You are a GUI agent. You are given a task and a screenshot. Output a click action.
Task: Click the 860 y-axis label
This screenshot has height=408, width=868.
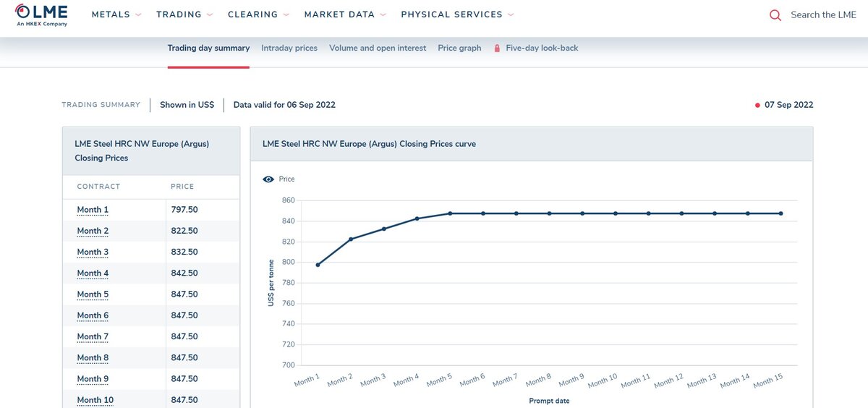(288, 200)
